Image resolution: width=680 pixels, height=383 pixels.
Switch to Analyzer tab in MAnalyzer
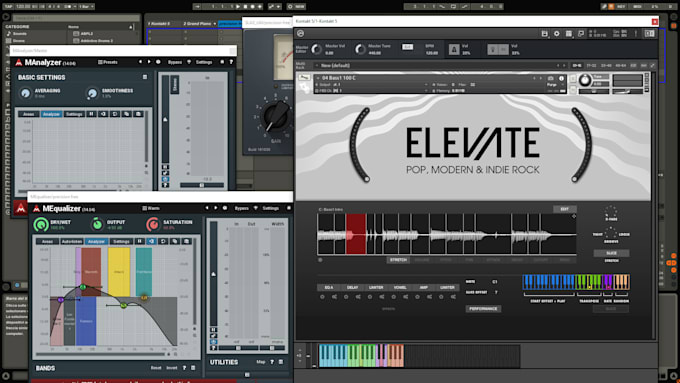coord(51,114)
